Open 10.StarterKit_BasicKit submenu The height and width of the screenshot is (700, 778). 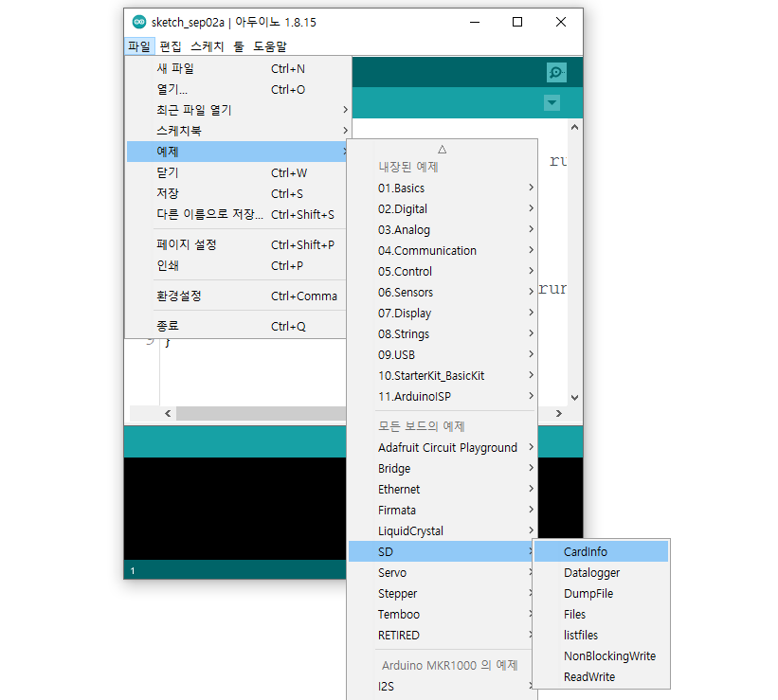click(443, 375)
